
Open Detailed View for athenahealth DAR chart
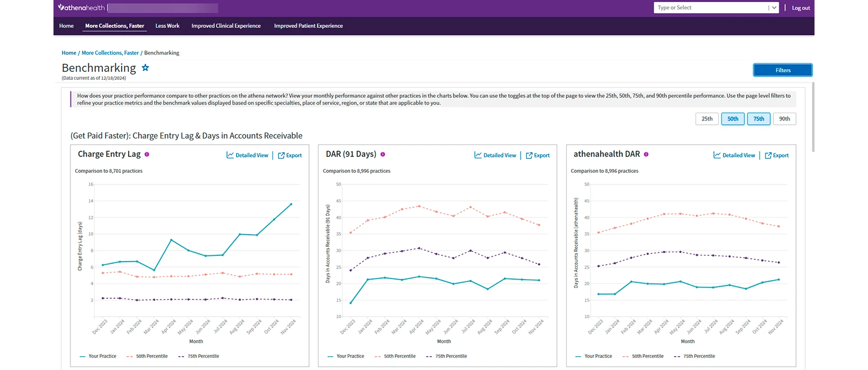(734, 155)
